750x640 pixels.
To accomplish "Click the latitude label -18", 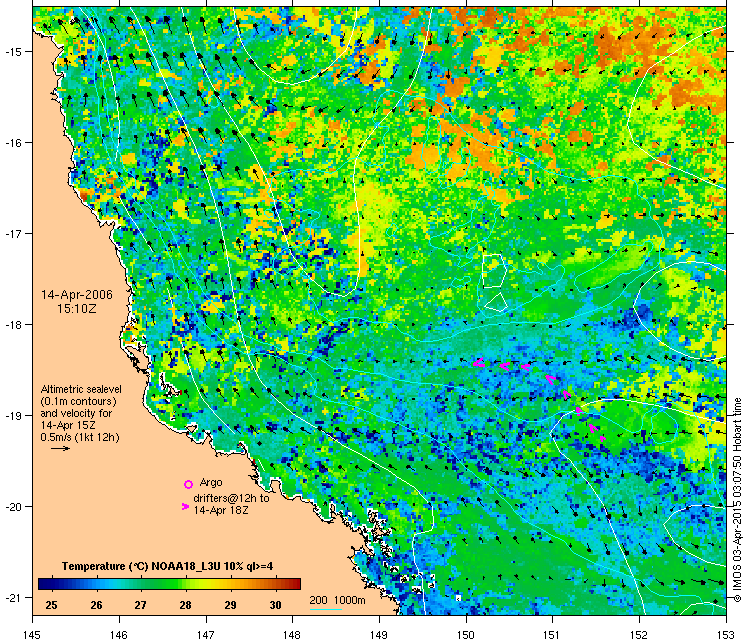I will [x=12, y=324].
